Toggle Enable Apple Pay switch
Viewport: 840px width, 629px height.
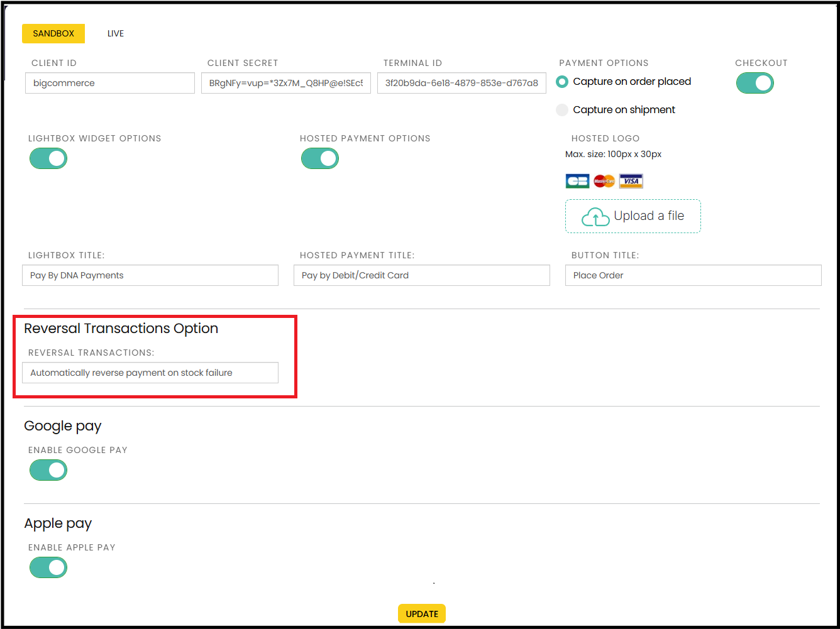tap(48, 567)
